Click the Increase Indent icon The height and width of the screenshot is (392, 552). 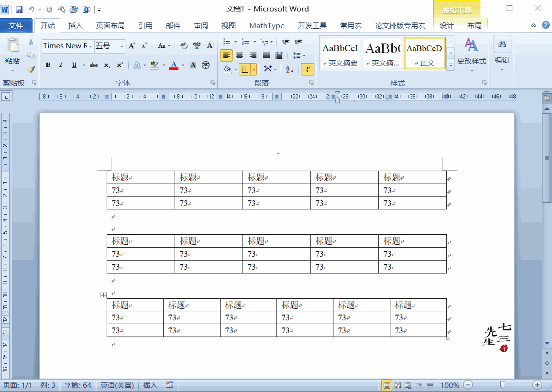[x=298, y=42]
